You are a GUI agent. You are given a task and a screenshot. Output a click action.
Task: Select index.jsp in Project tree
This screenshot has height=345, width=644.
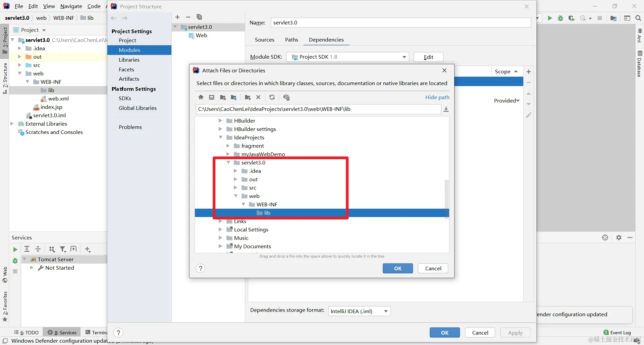51,107
